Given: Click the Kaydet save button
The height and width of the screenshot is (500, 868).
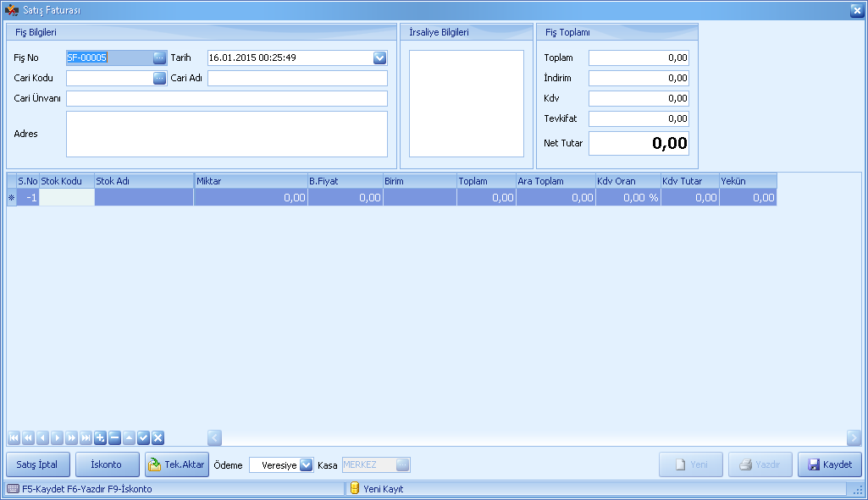Looking at the screenshot, I should [829, 464].
